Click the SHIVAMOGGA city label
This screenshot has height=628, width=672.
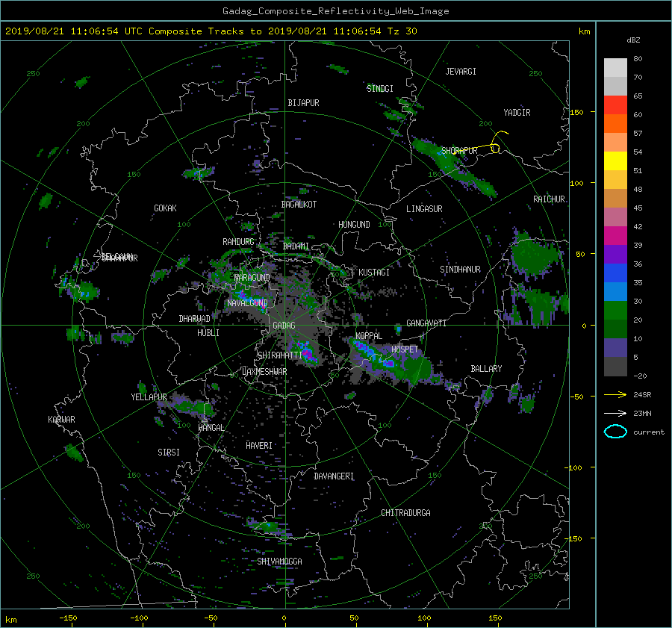pyautogui.click(x=279, y=562)
